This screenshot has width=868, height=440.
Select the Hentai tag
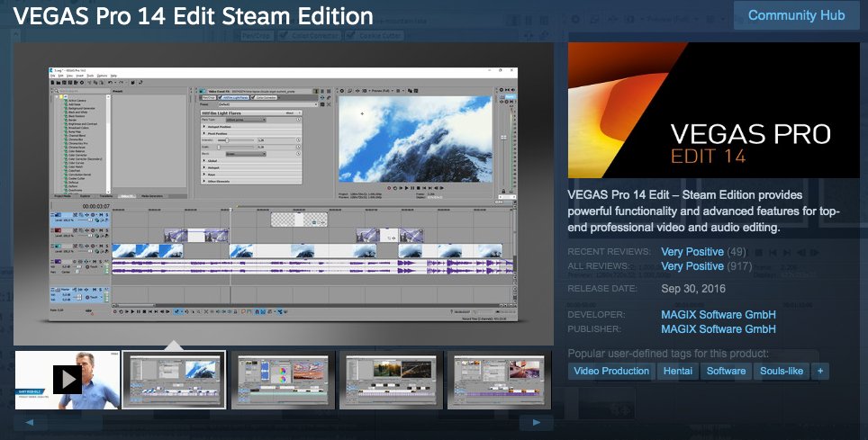coord(678,371)
